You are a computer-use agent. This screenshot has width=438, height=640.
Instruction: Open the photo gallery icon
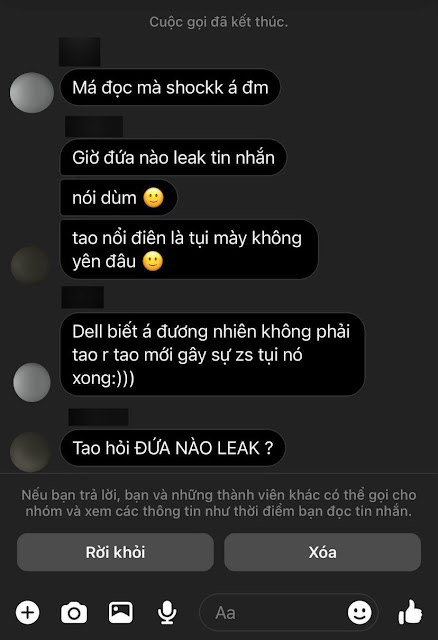click(x=120, y=612)
